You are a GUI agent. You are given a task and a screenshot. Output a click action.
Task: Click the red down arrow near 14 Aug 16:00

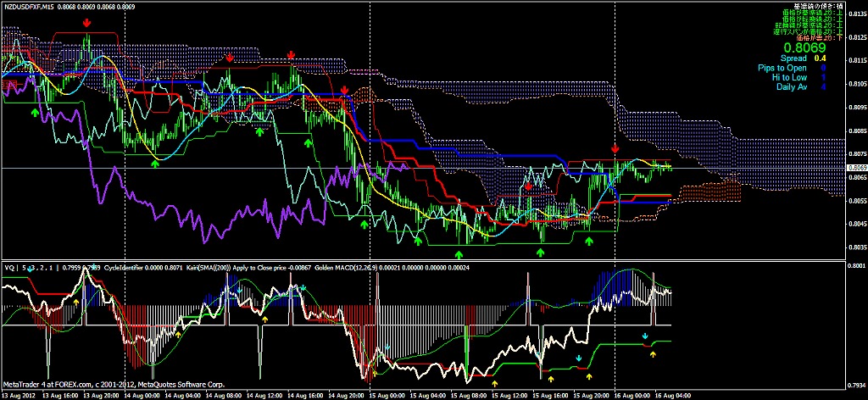point(292,55)
